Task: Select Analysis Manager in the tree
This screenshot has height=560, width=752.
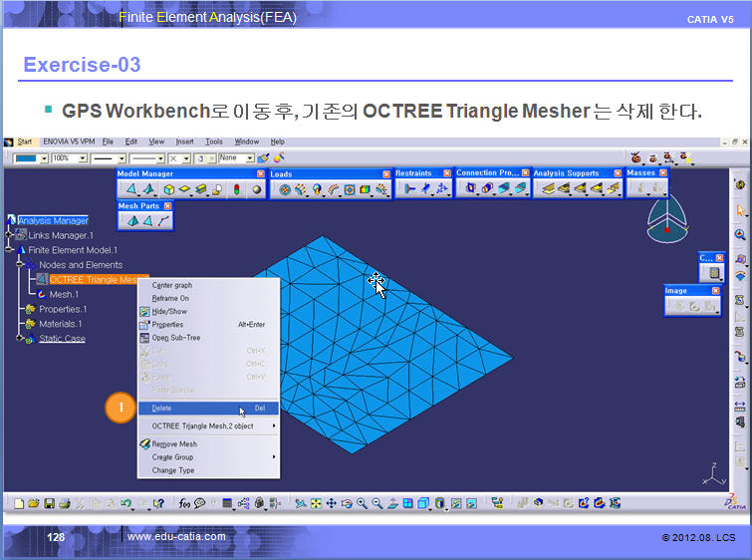Action: (x=53, y=220)
